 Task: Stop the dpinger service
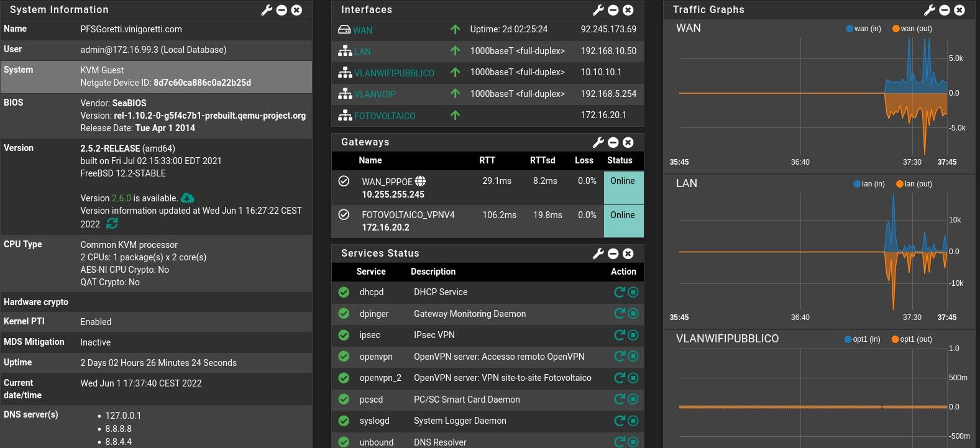coord(633,314)
